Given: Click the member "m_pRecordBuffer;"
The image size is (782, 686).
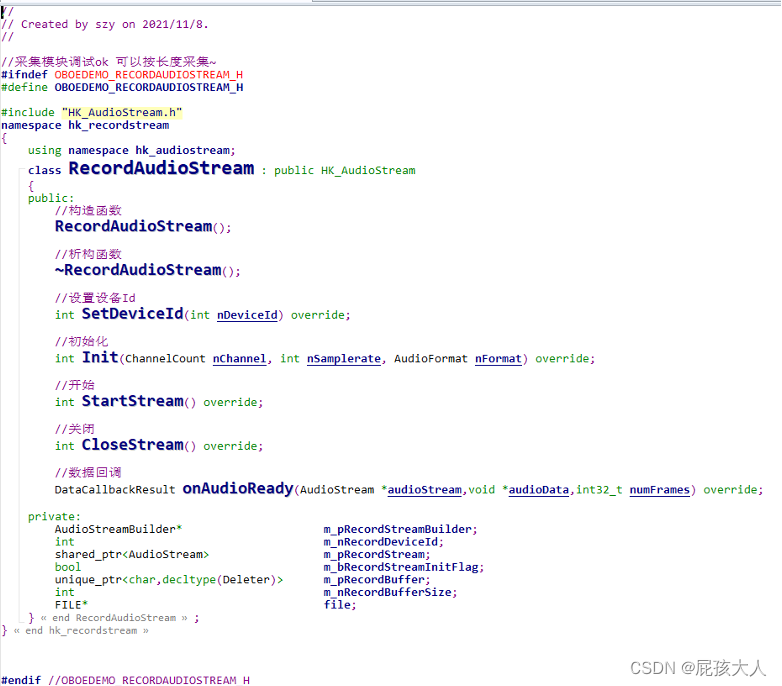Looking at the screenshot, I should [377, 580].
